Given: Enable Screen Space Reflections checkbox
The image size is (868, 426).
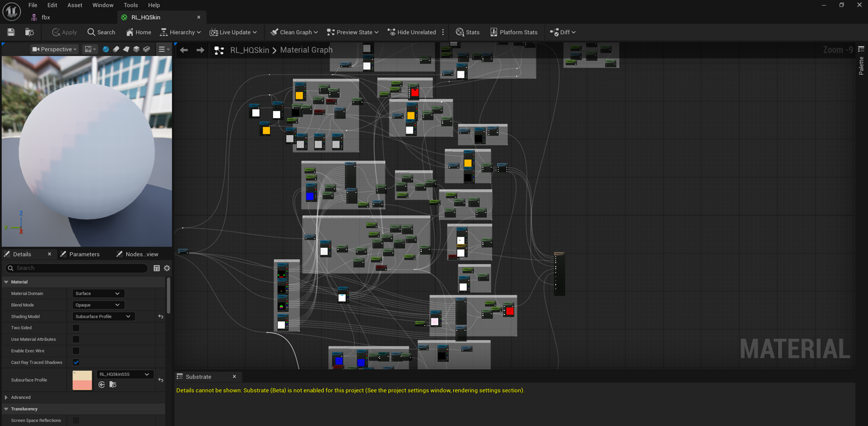Looking at the screenshot, I should pyautogui.click(x=76, y=420).
